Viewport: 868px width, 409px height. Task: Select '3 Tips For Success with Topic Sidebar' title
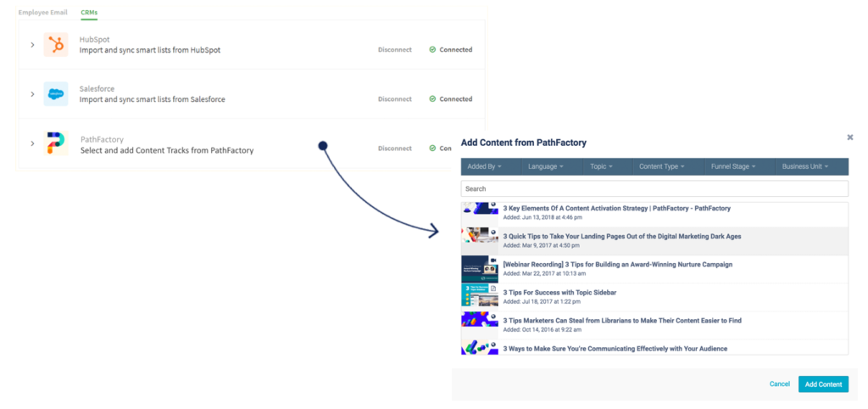click(559, 292)
